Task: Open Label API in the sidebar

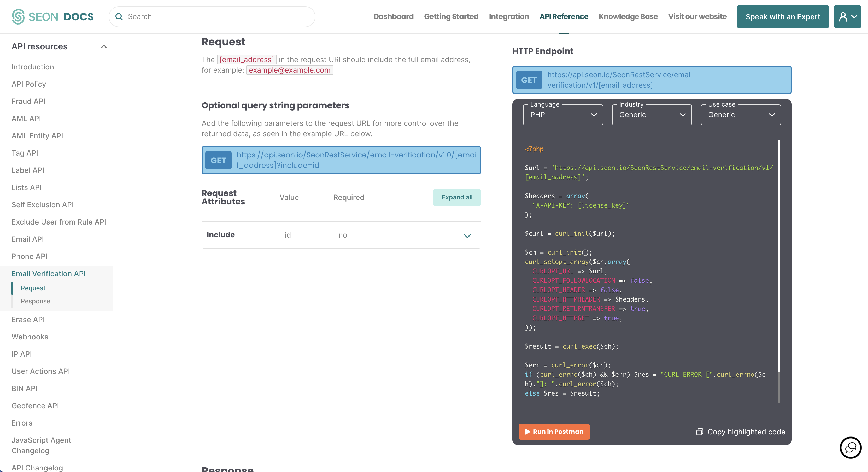Action: click(x=28, y=170)
